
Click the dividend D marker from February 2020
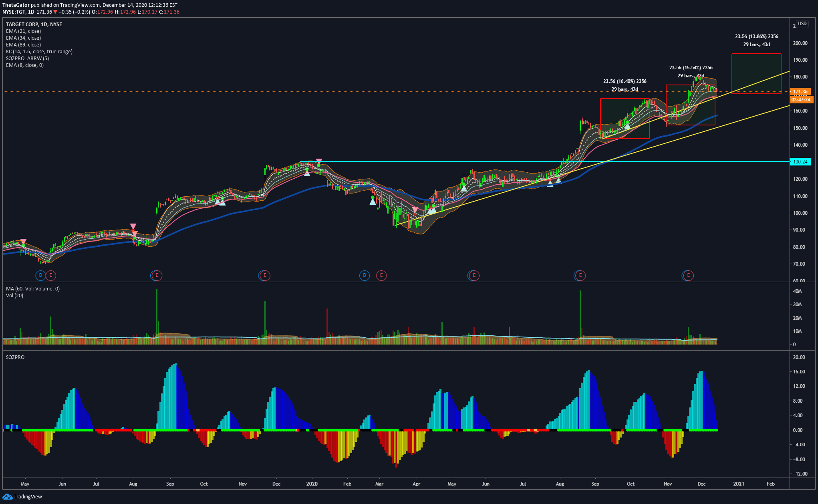tap(365, 275)
